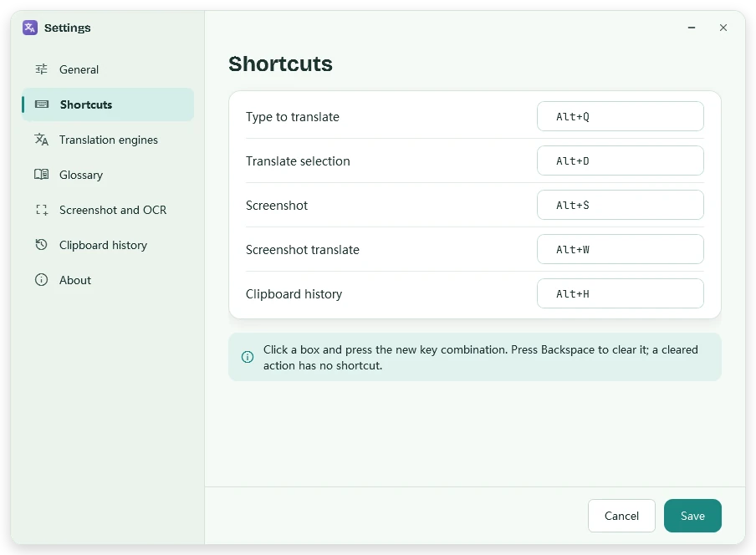Click the Clipboard history Alt+H shortcut box
Image resolution: width=756 pixels, height=555 pixels.
pyautogui.click(x=620, y=293)
